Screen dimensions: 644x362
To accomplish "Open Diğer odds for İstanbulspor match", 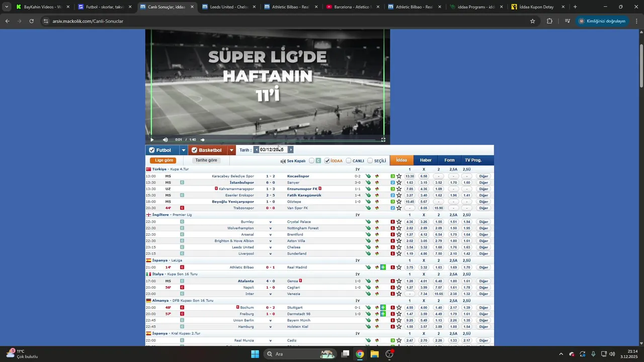I will [484, 183].
